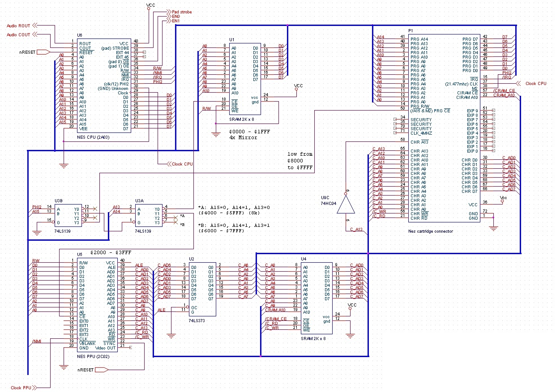Click the Pad strobe output port

point(169,12)
